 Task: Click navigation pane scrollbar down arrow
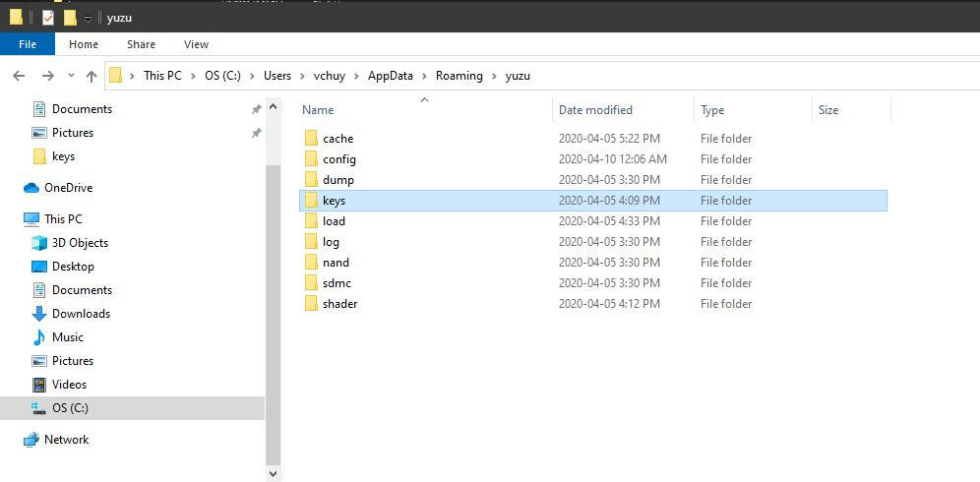pyautogui.click(x=274, y=473)
